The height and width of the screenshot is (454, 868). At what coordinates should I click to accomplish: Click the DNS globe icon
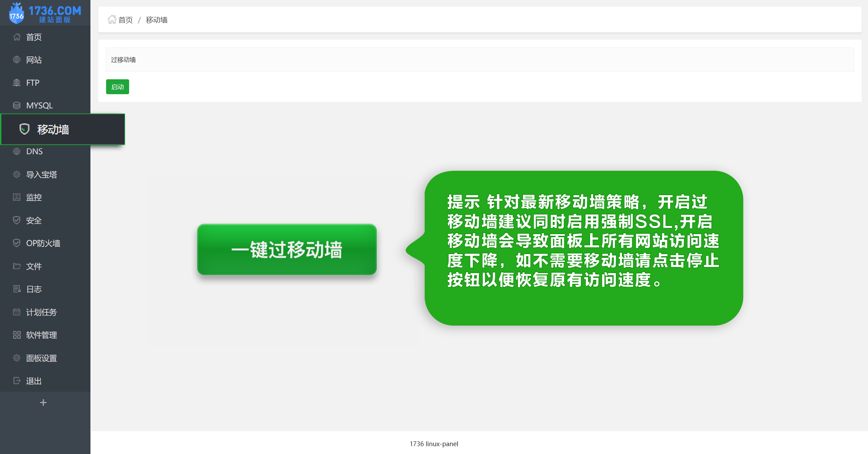(x=17, y=151)
